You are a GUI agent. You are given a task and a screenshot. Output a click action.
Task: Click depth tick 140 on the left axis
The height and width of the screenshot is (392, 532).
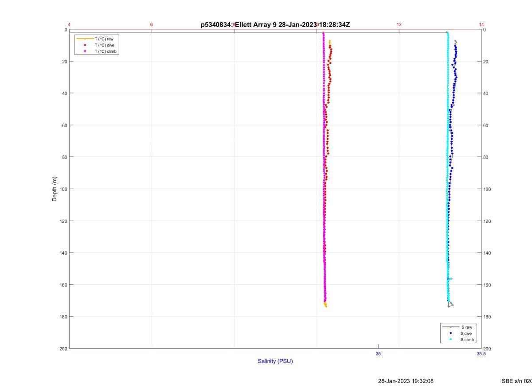tap(63, 253)
